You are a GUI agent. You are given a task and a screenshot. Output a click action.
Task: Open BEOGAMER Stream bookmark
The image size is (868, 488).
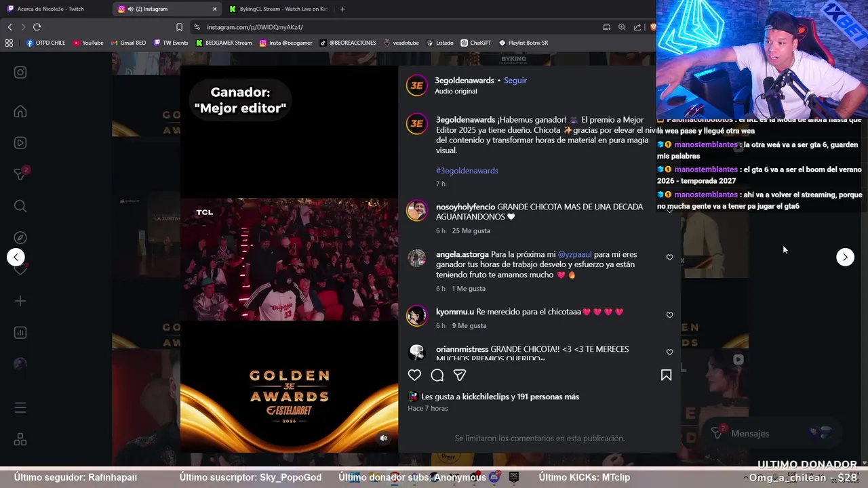pyautogui.click(x=224, y=43)
